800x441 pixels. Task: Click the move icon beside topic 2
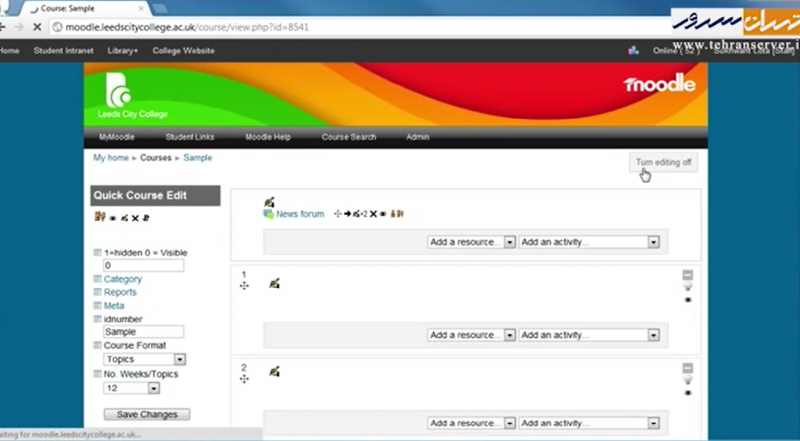pos(244,380)
